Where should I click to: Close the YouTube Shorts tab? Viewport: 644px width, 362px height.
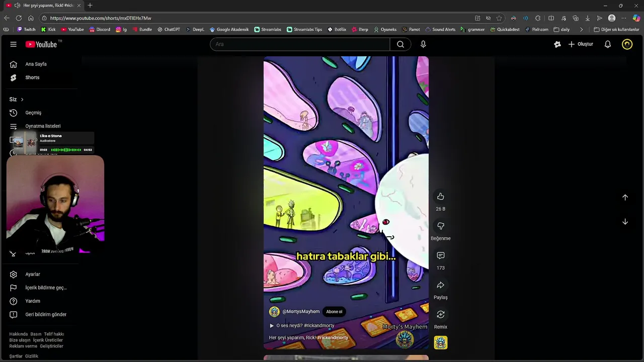(78, 6)
